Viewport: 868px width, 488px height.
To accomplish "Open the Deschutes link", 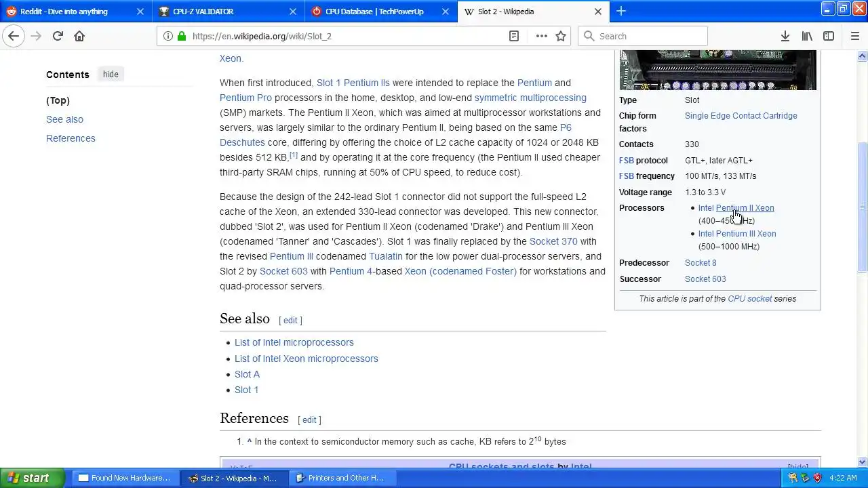I will (x=242, y=142).
